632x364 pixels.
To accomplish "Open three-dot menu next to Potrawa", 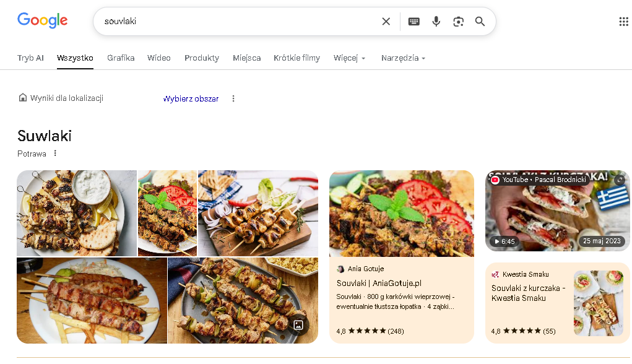I will pyautogui.click(x=55, y=153).
